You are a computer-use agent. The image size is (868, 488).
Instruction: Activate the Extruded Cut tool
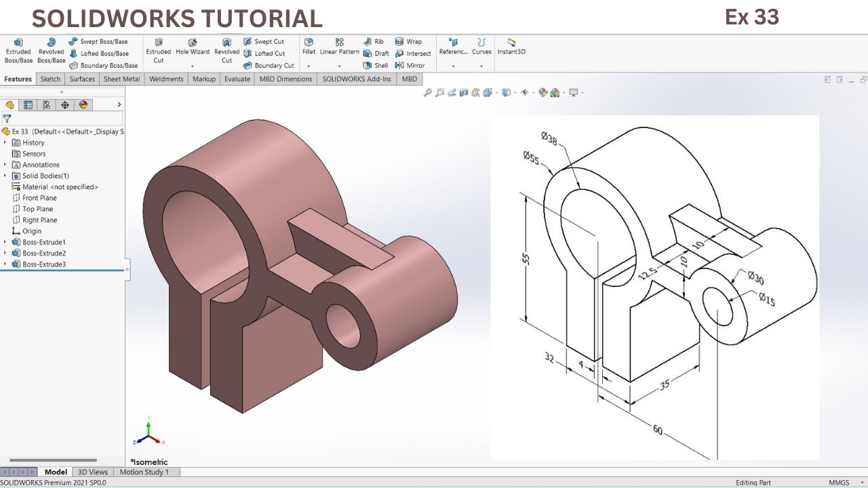(x=159, y=52)
